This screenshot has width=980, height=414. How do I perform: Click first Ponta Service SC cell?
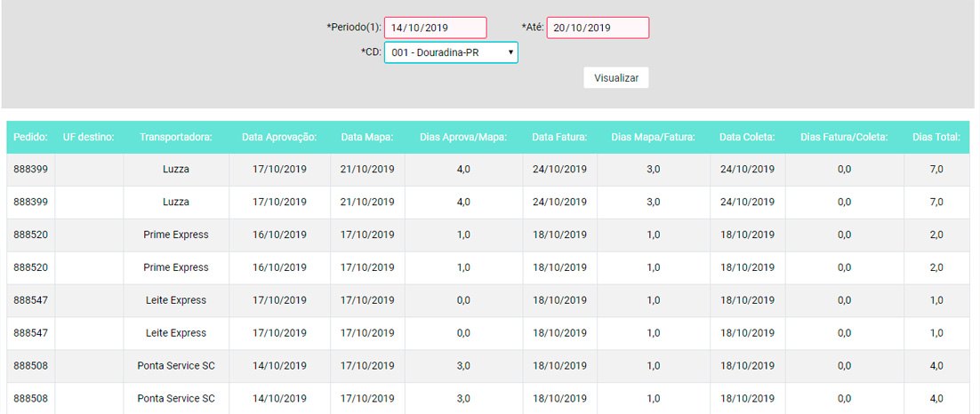click(176, 365)
